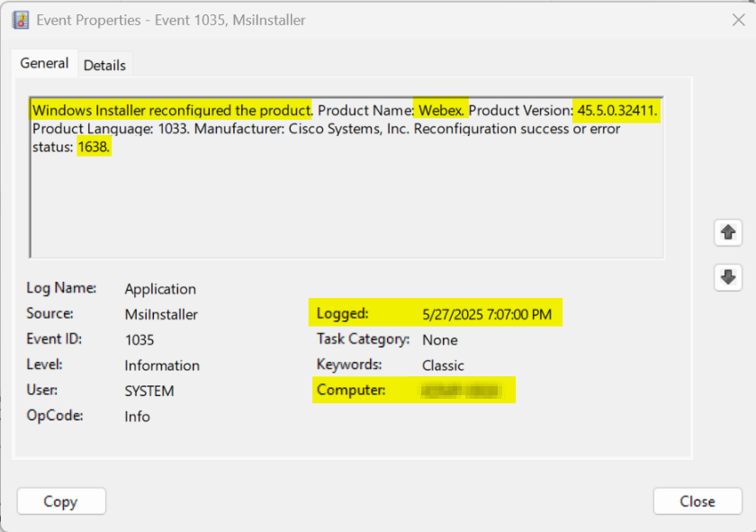Click the Close button at bottom right
756x532 pixels.
(x=697, y=501)
